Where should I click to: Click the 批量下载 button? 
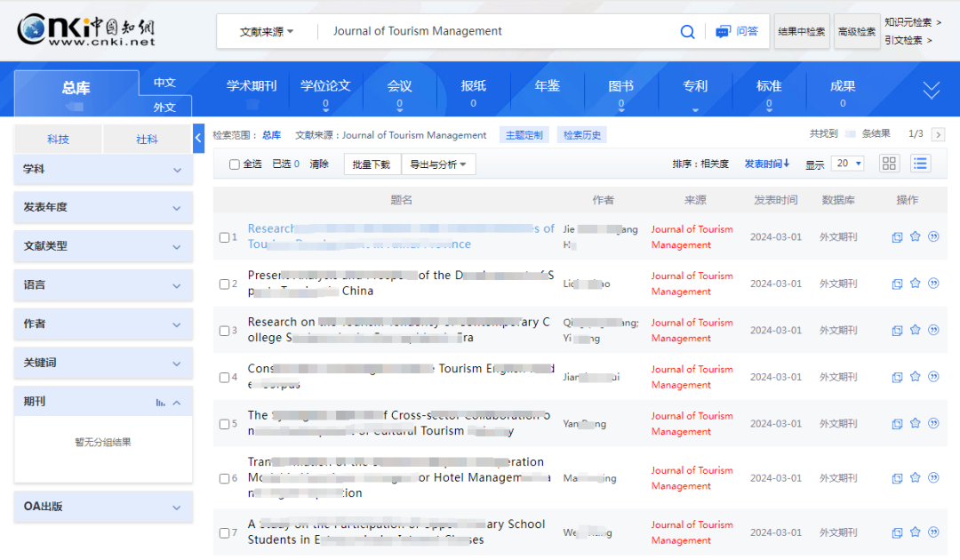372,164
